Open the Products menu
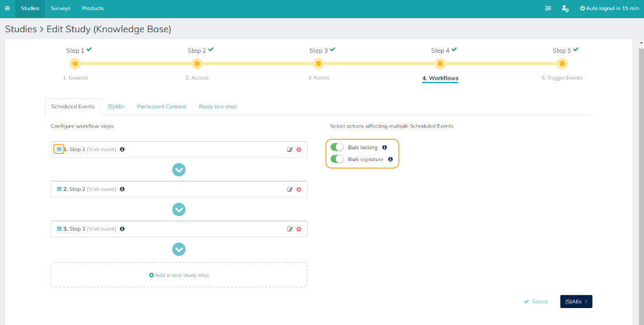The image size is (644, 325). [x=93, y=8]
